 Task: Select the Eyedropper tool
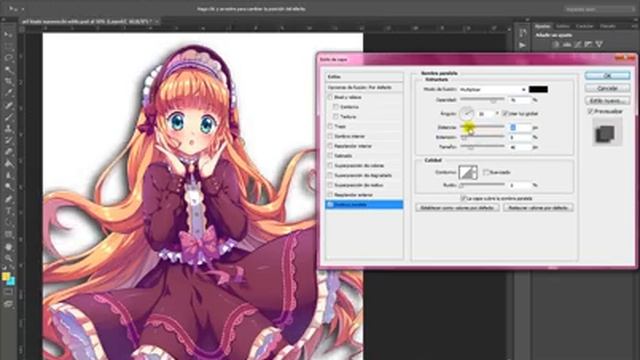pos(8,93)
